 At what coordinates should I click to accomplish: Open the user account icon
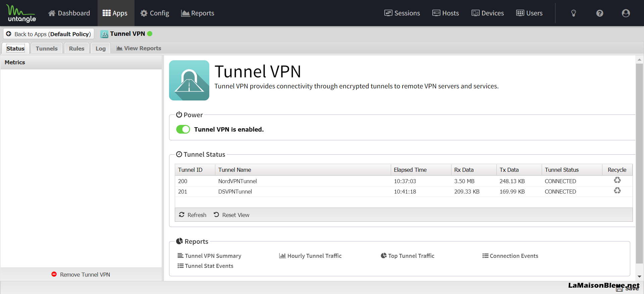(x=626, y=13)
